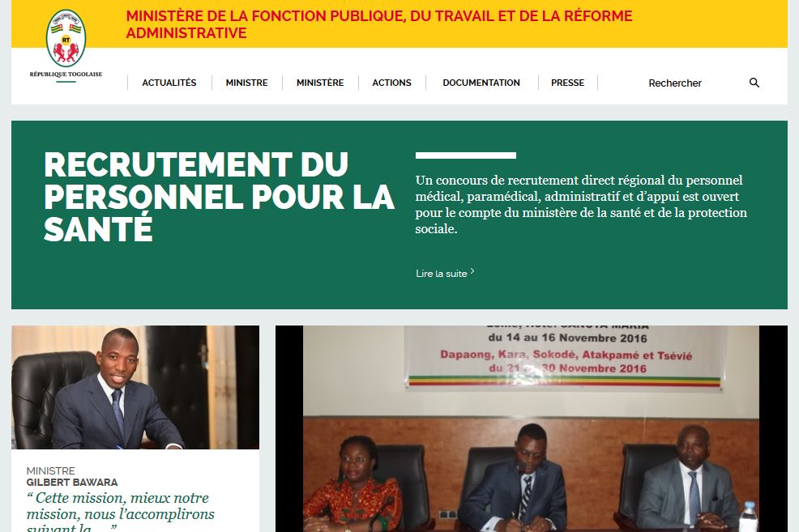Open the Actions menu item
The width and height of the screenshot is (799, 532).
tap(391, 83)
